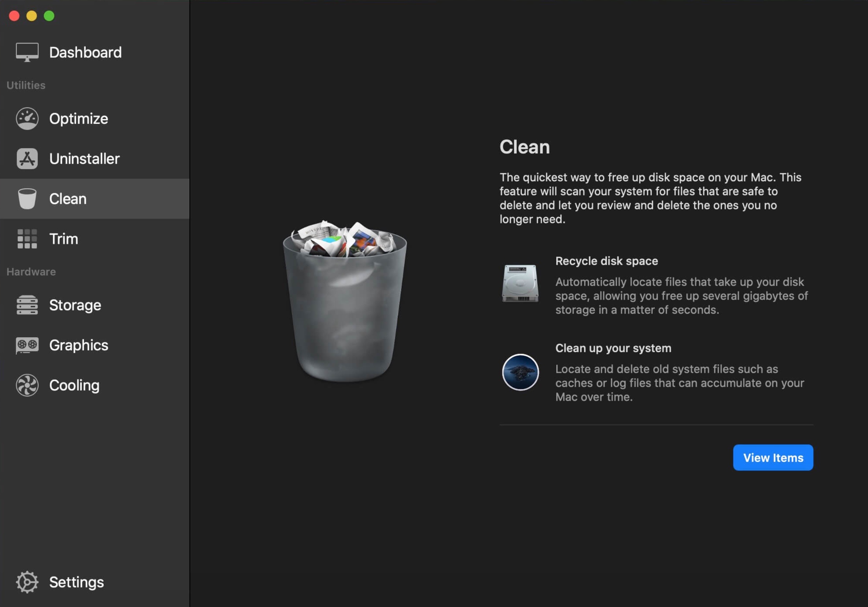Select the Cooling fan icon
Viewport: 868px width, 607px height.
26,385
